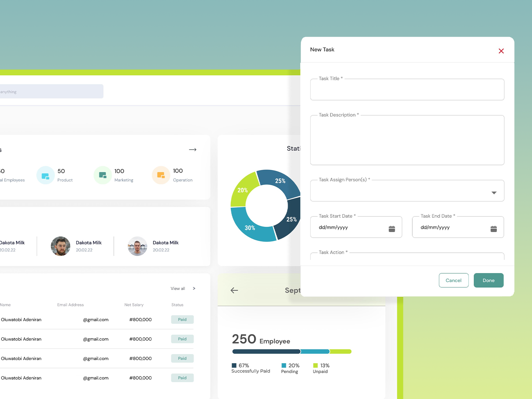Click a Paid status badge
This screenshot has height=399, width=532.
(x=182, y=320)
